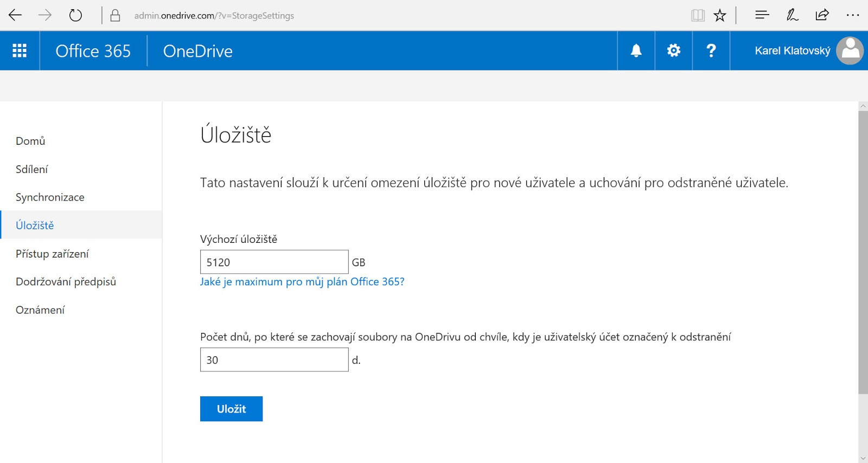Open the Sdílení navigation item
868x463 pixels.
81,169
